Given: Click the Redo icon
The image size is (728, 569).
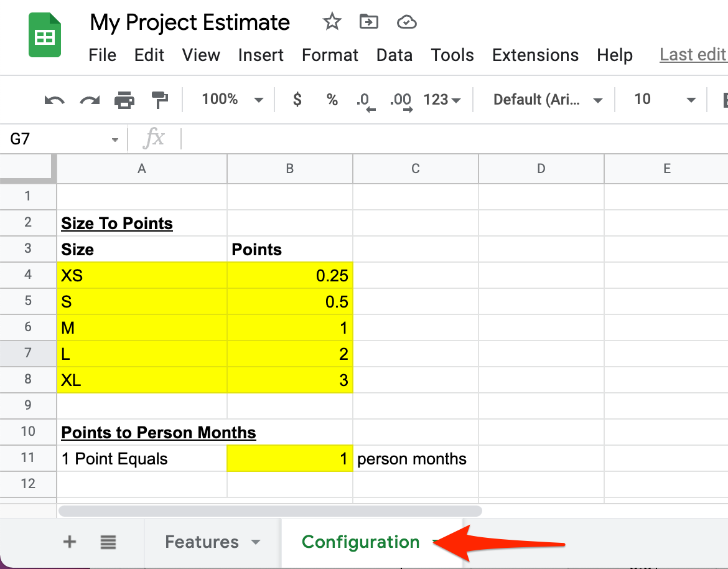Looking at the screenshot, I should coord(89,100).
